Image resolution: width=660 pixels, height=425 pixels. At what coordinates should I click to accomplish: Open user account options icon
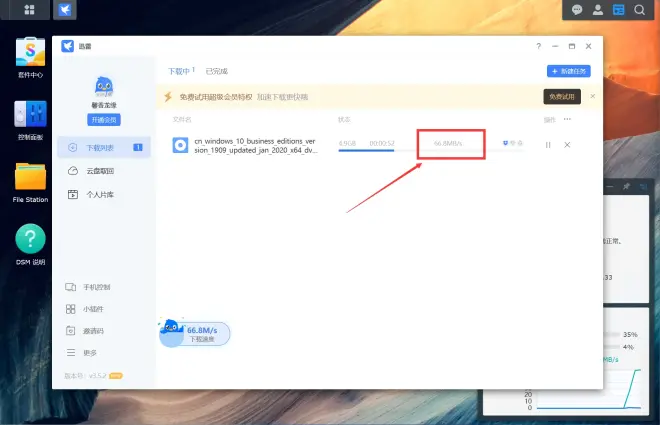(x=598, y=10)
